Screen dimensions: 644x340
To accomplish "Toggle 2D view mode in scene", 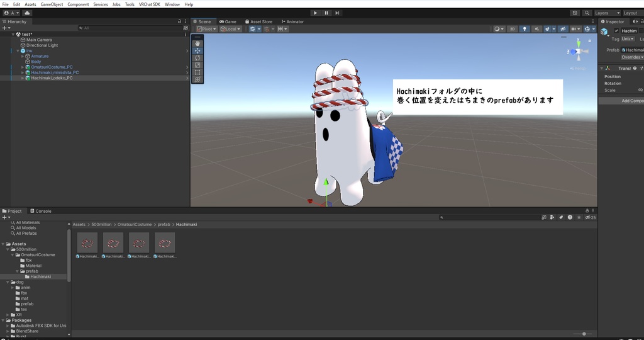I will click(512, 29).
